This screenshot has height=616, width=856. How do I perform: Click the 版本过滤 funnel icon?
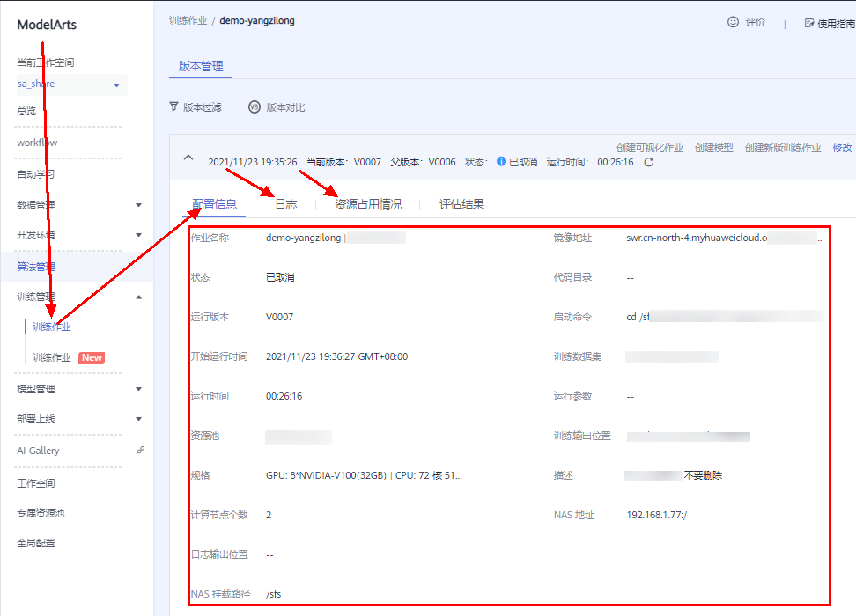(173, 106)
